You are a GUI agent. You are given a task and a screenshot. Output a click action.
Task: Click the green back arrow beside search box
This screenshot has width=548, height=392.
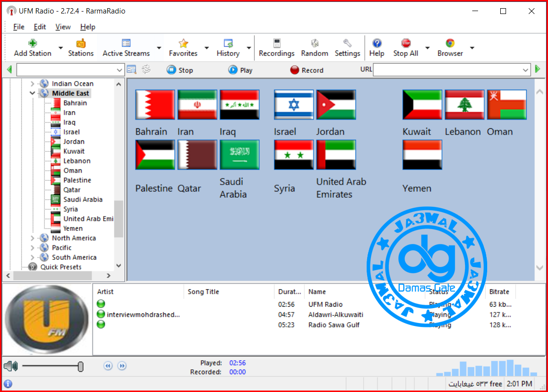[x=10, y=69]
